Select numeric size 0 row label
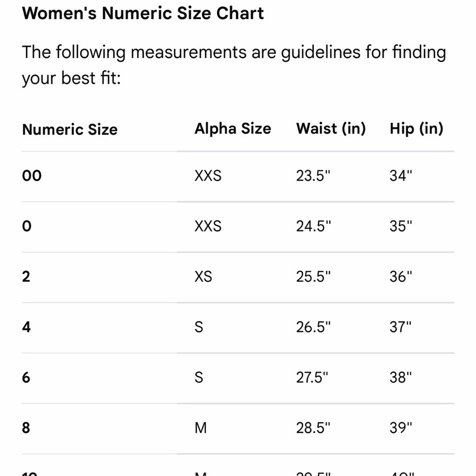The width and height of the screenshot is (476, 476). pyautogui.click(x=27, y=226)
